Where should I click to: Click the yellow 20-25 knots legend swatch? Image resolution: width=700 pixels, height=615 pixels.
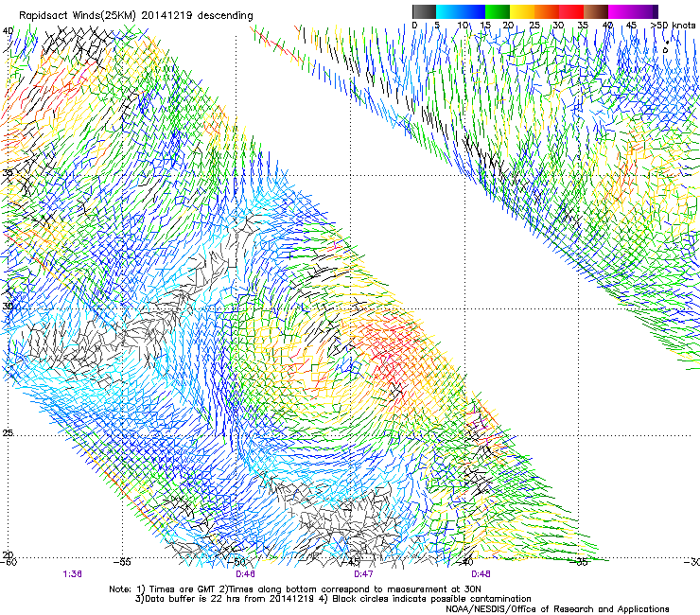pos(522,11)
